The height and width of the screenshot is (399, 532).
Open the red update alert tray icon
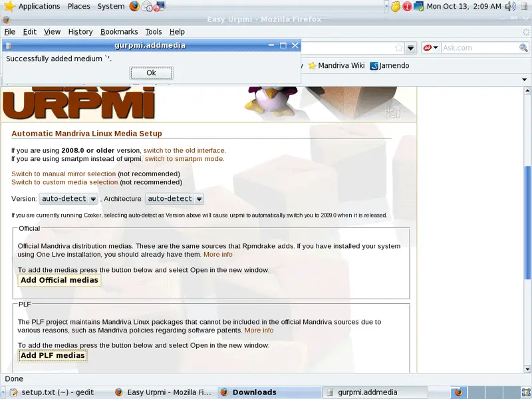[407, 7]
